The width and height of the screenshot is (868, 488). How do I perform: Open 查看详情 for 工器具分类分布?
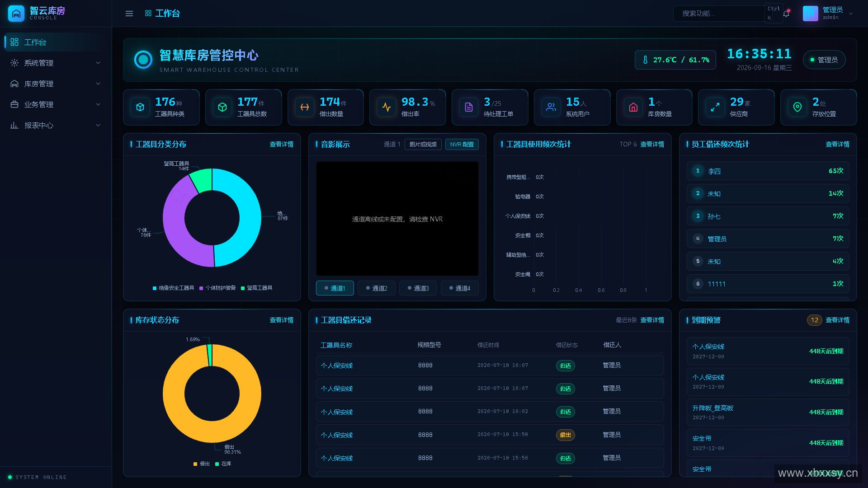coord(282,145)
